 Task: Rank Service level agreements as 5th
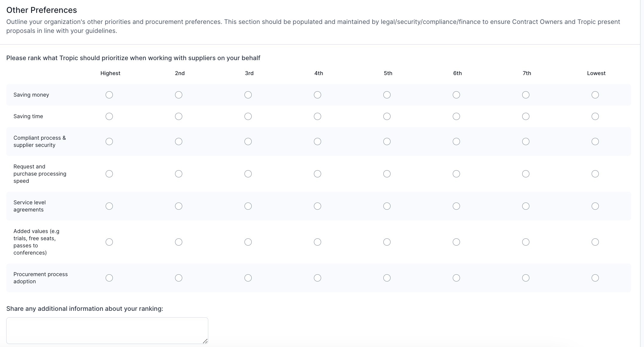387,206
